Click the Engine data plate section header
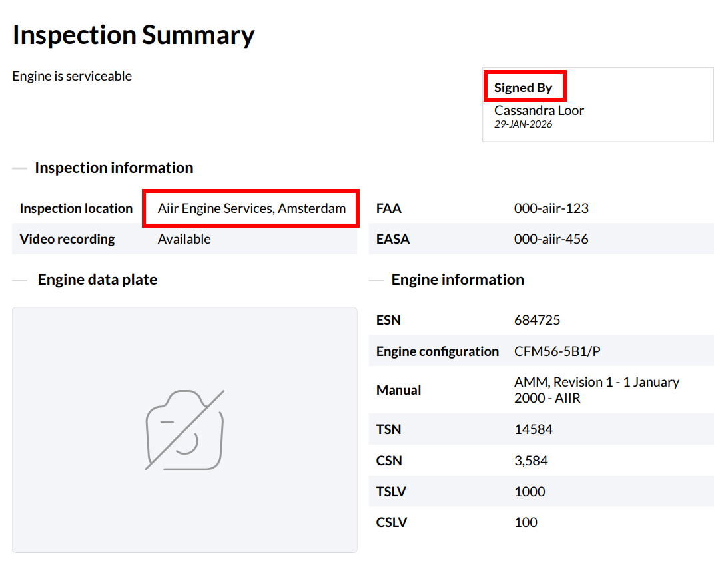Viewport: 728px width, 563px height. (97, 280)
